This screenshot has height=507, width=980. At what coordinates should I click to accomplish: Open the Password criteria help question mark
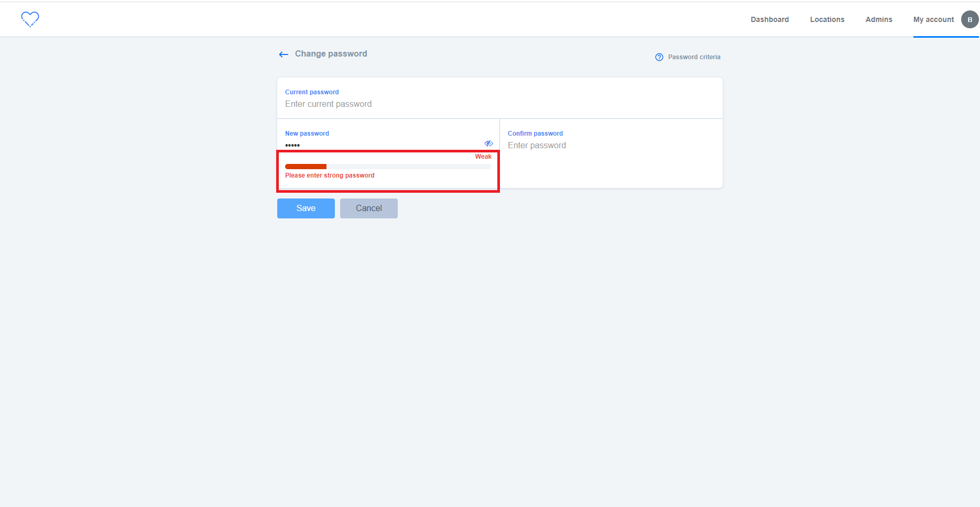(659, 57)
